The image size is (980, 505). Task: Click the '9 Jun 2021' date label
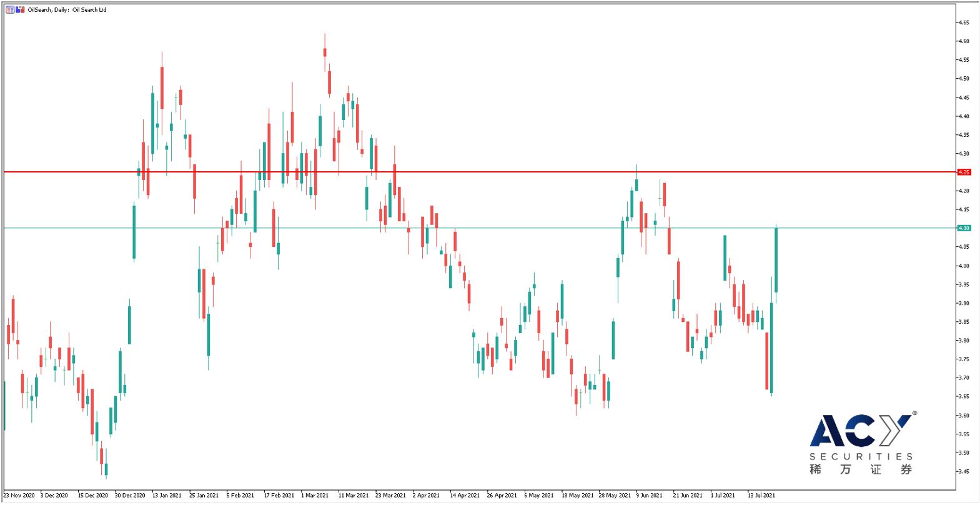click(650, 496)
